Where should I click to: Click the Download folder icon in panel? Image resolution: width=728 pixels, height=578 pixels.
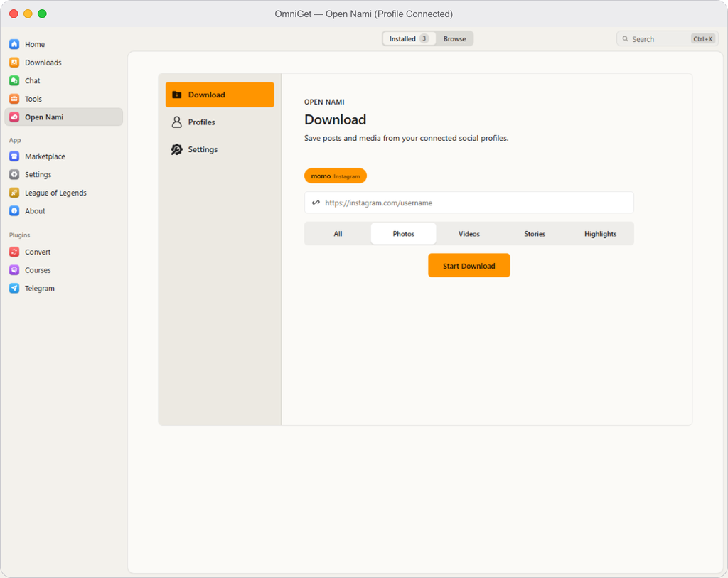[x=177, y=95]
